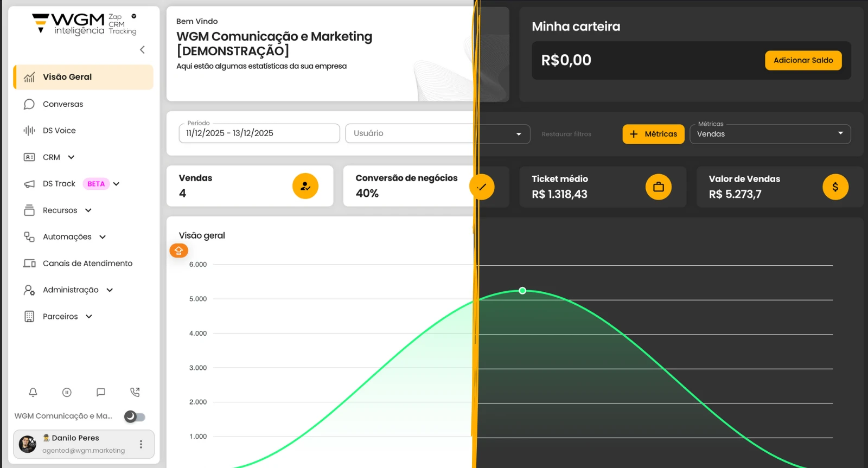
Task: Open Conversas in the sidebar
Action: coord(63,104)
